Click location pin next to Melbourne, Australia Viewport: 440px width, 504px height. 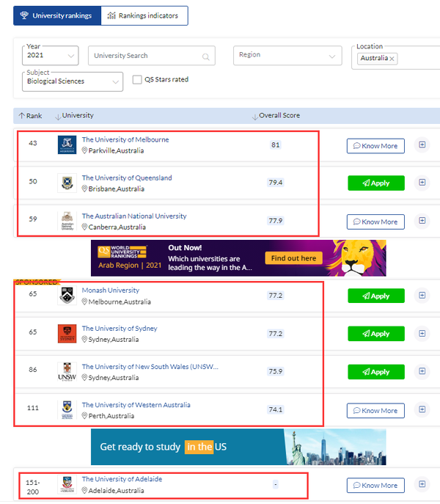point(84,302)
